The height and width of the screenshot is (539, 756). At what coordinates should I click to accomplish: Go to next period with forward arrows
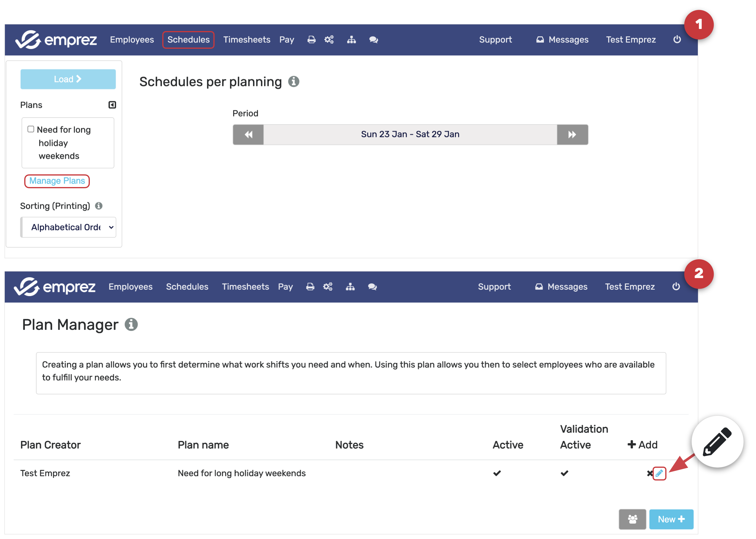pos(572,134)
